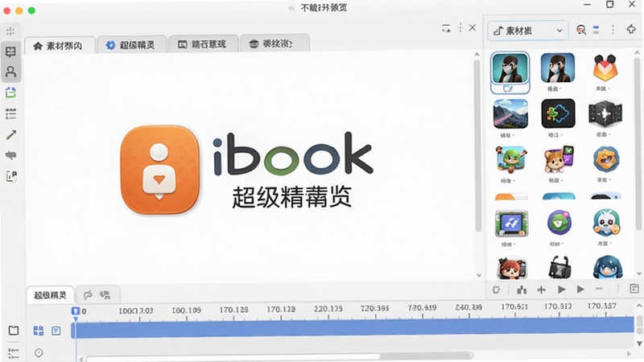Click the rotate crop icon in the asset toolbar
The width and height of the screenshot is (644, 362).
[496, 290]
